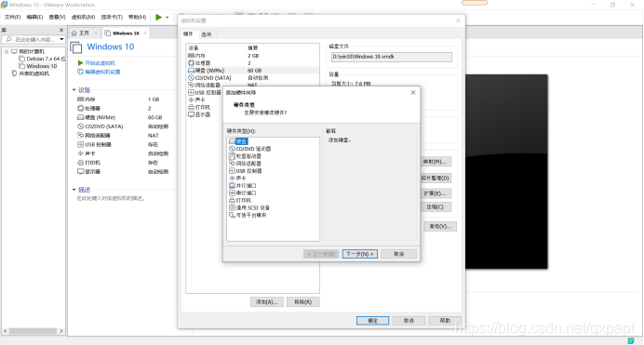Click the green power-on play icon in toolbar
This screenshot has width=644, height=345.
[x=158, y=17]
